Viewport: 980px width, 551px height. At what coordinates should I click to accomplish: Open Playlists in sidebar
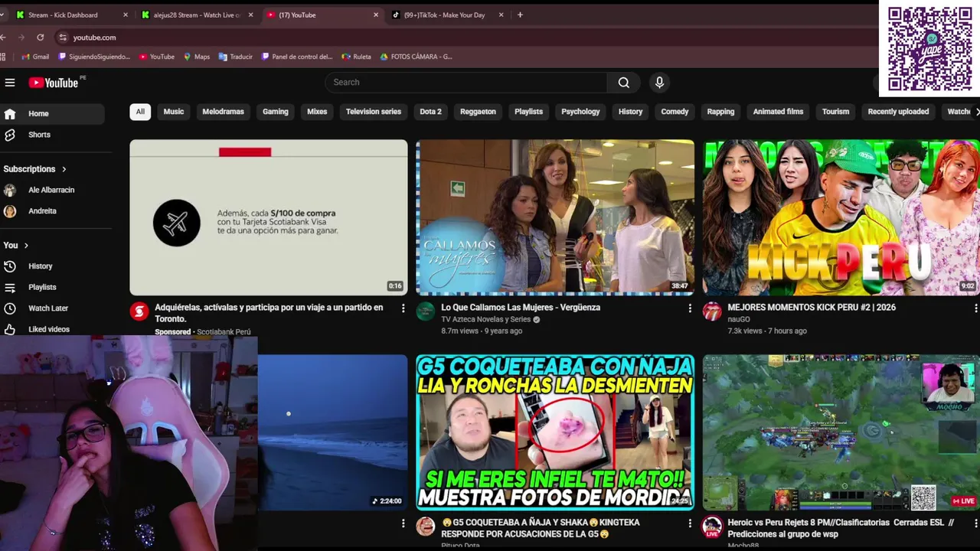(52, 287)
